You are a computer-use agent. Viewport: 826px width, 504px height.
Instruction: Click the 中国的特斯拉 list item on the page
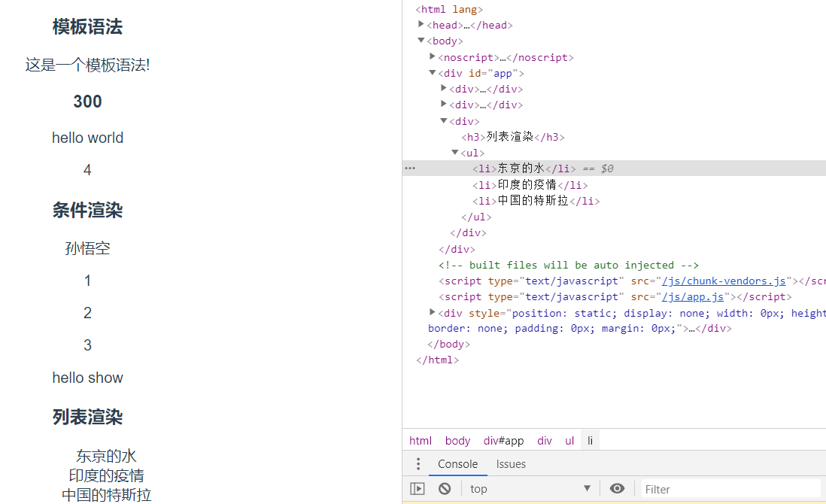point(106,495)
